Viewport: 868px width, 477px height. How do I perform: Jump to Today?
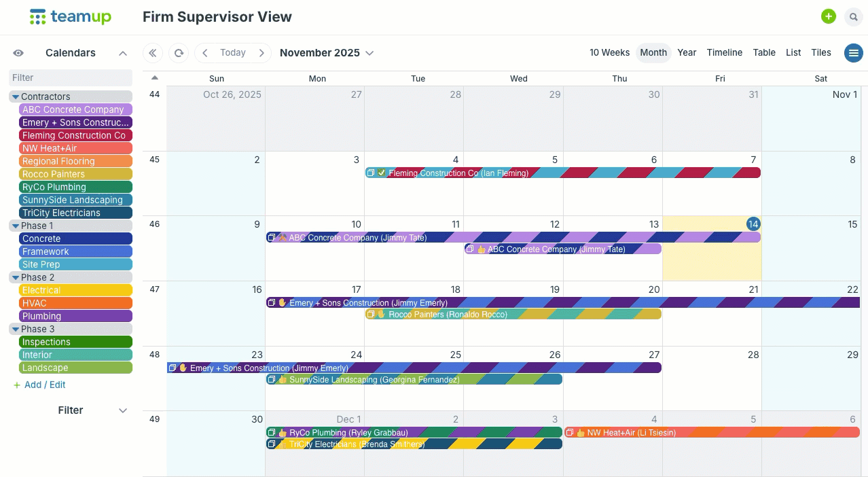pyautogui.click(x=233, y=52)
